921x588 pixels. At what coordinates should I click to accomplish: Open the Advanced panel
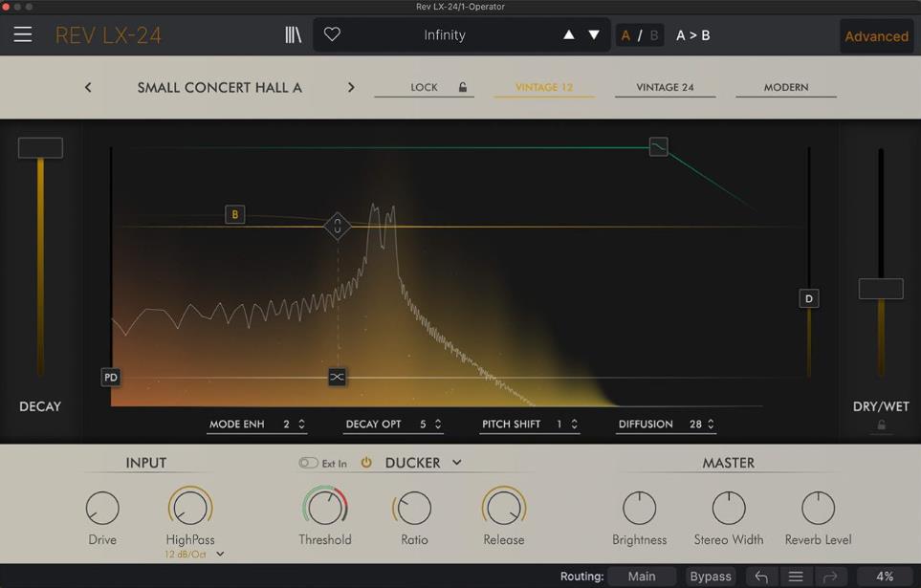tap(876, 36)
